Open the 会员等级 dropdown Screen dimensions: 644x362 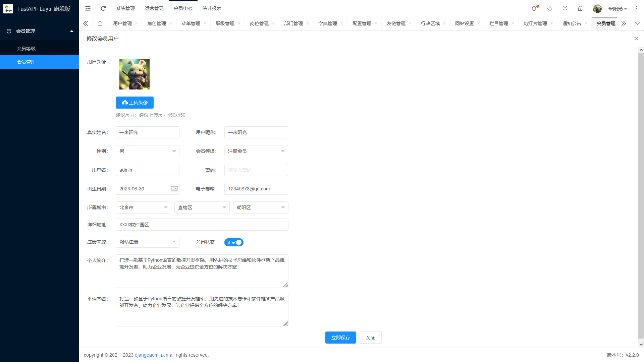[x=256, y=151]
